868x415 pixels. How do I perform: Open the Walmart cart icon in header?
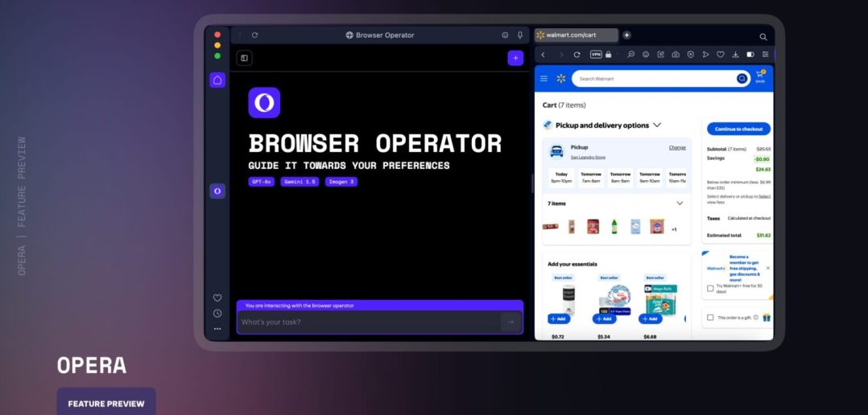tap(759, 77)
